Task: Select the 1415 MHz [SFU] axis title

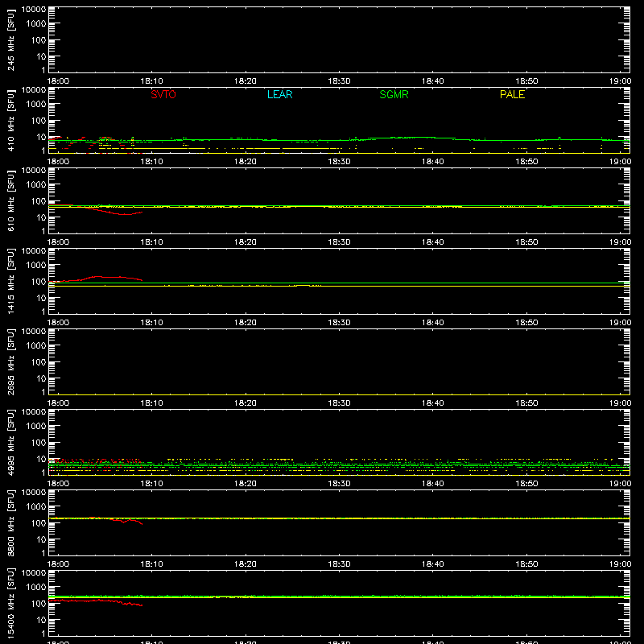Action: 11,281
